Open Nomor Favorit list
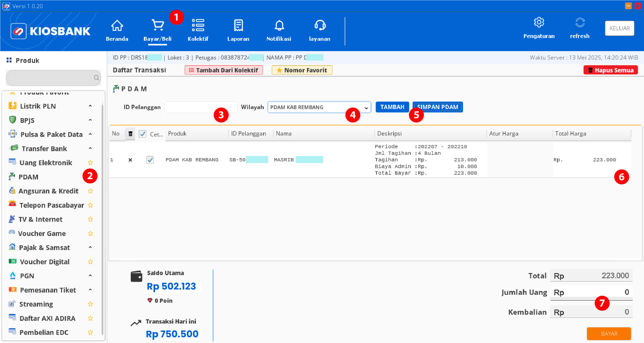644x343 pixels. pos(302,70)
